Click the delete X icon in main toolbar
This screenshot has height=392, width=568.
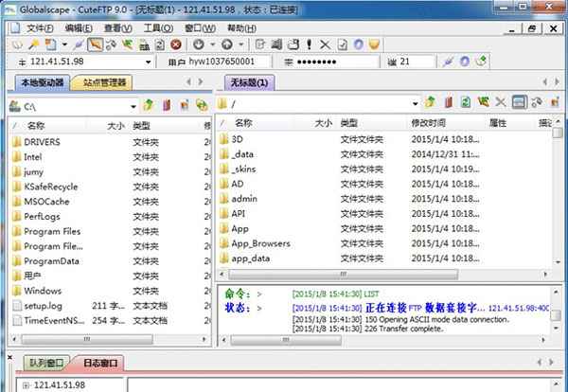coord(325,45)
